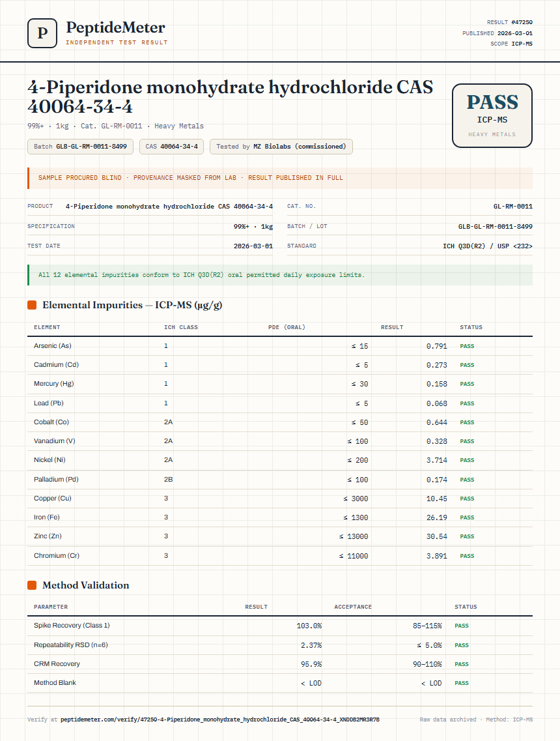Image resolution: width=560 pixels, height=741 pixels.
Task: Click the Copper limit ≤ 3000
Action: pos(356,499)
